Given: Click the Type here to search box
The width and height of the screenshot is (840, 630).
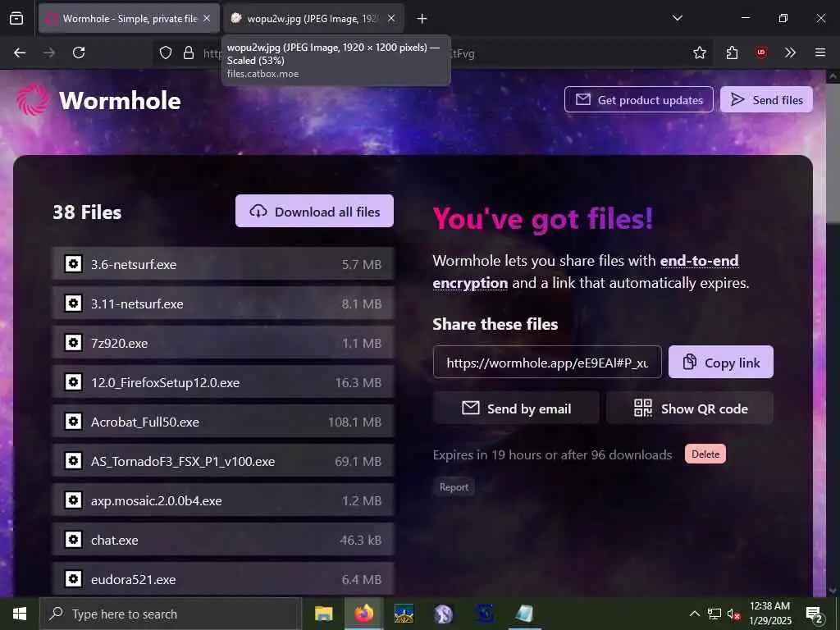Looking at the screenshot, I should click(171, 614).
